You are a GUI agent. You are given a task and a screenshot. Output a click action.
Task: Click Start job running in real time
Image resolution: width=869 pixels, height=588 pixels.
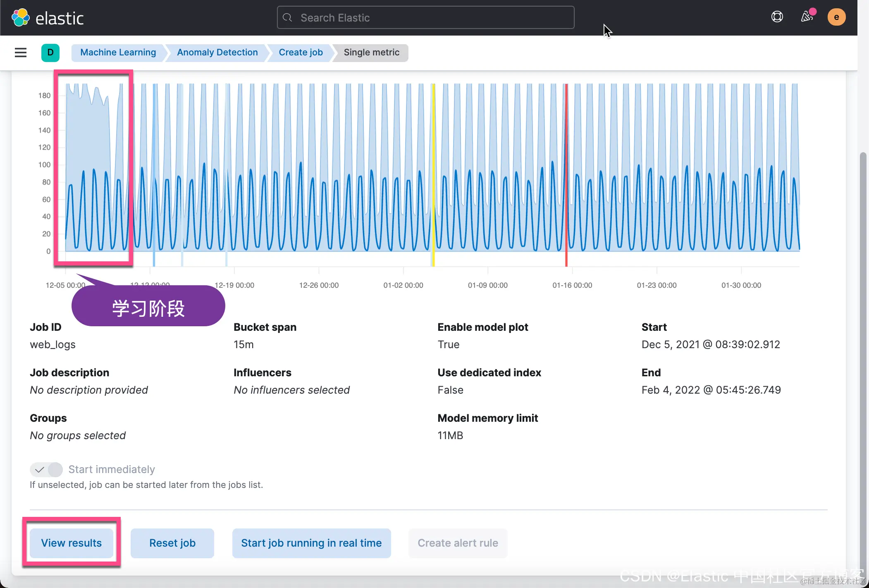[x=311, y=543]
